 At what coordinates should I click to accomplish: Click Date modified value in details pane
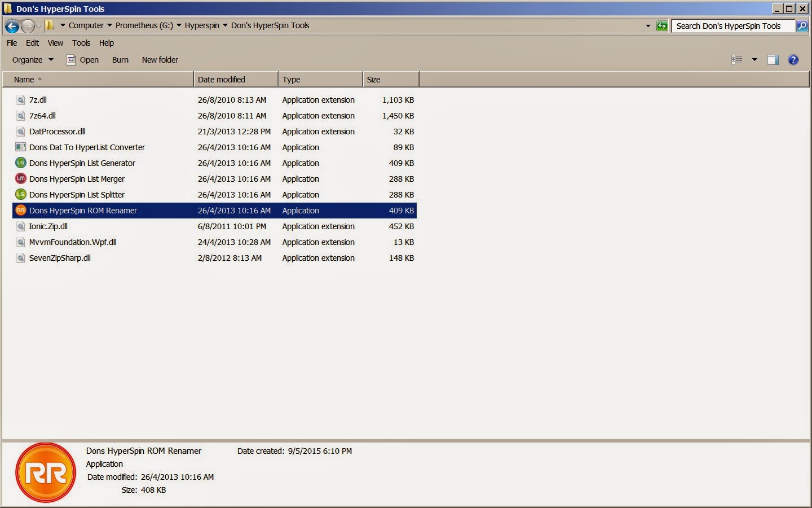click(177, 477)
